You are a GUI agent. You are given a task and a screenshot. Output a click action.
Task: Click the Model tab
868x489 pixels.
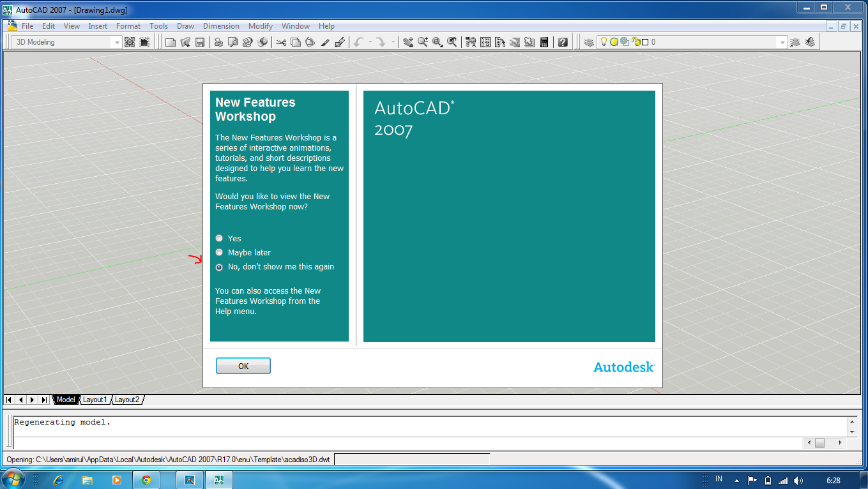pos(66,400)
